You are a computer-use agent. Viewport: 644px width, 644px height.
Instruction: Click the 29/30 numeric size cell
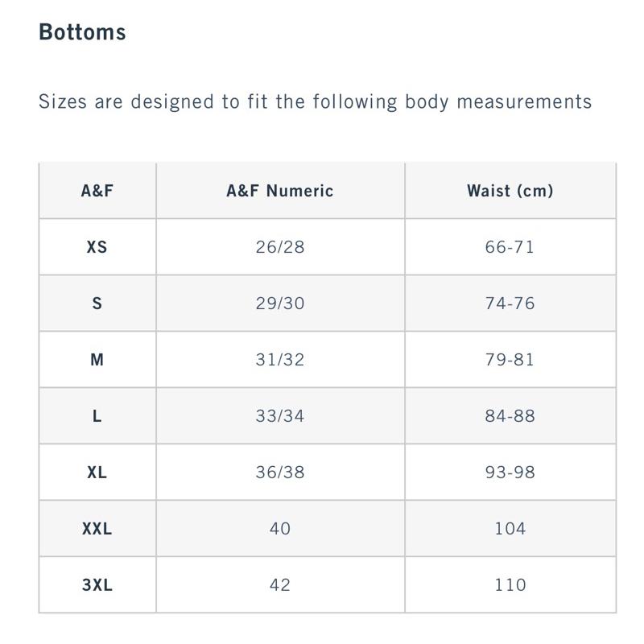pyautogui.click(x=280, y=303)
